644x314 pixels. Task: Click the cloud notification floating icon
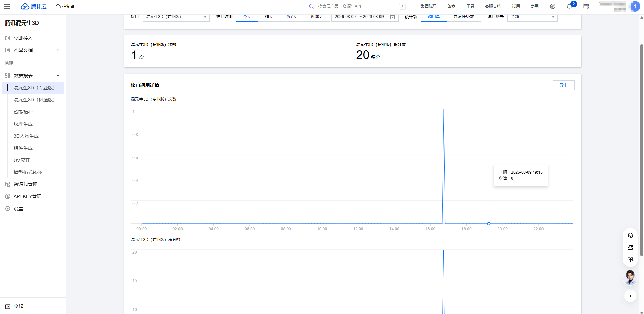click(630, 248)
